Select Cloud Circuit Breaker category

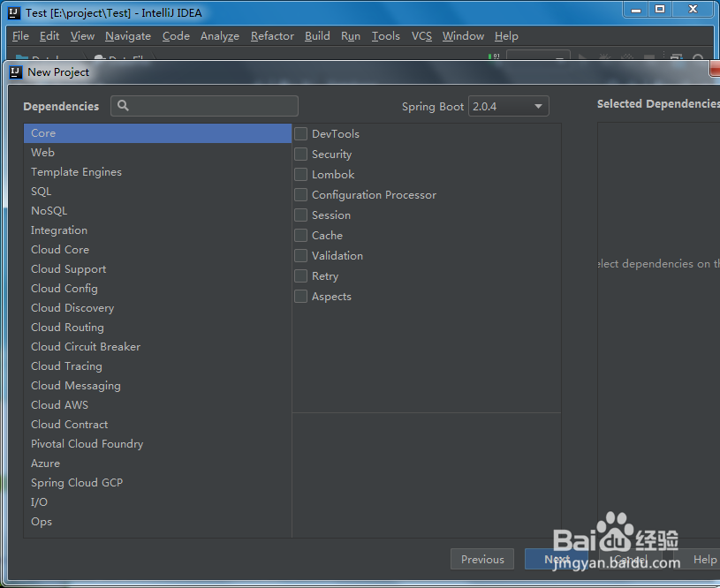(x=157, y=347)
